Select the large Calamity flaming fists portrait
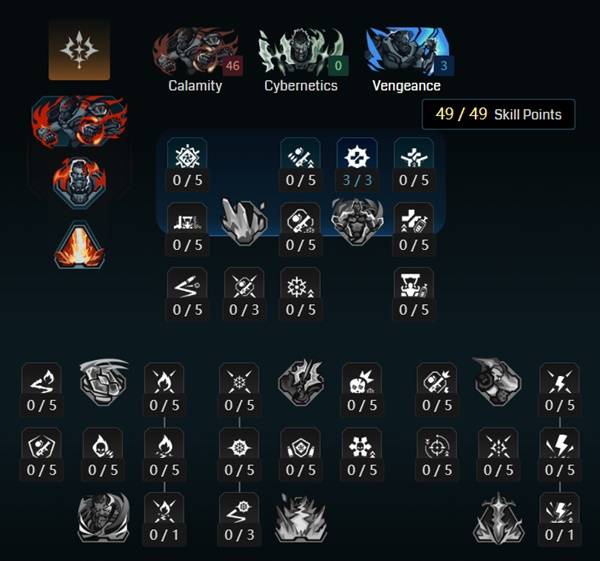Screen dimensions: 600x561 click(79, 122)
